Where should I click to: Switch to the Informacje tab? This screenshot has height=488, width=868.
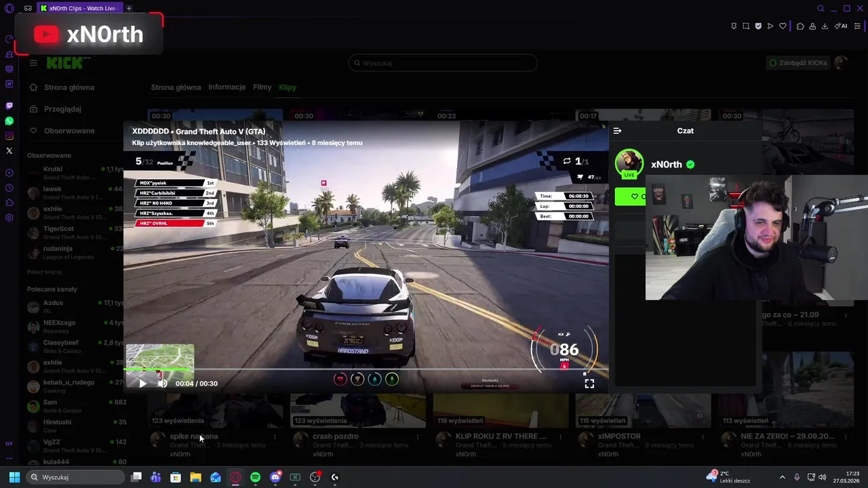click(x=226, y=87)
